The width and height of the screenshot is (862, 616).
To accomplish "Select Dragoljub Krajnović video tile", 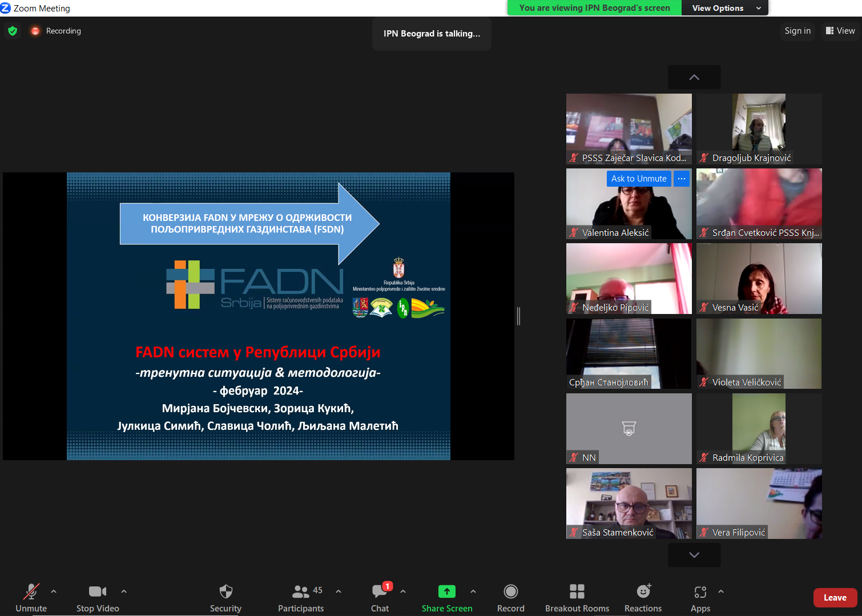I will (x=759, y=129).
